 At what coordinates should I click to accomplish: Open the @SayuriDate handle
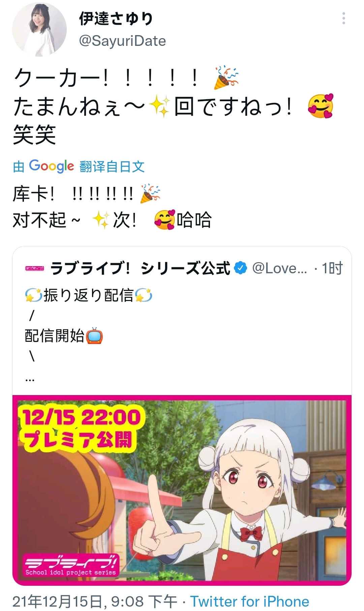[122, 41]
